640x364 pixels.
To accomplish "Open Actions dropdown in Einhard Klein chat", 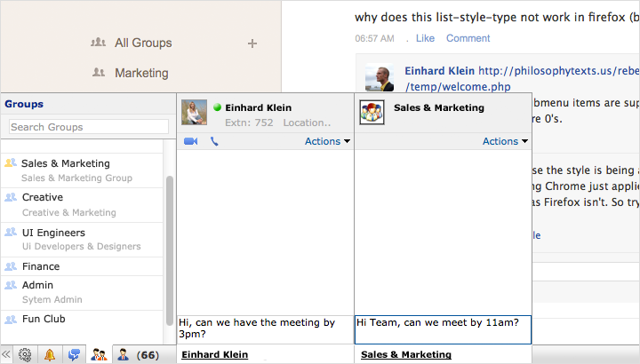I will pos(327,141).
